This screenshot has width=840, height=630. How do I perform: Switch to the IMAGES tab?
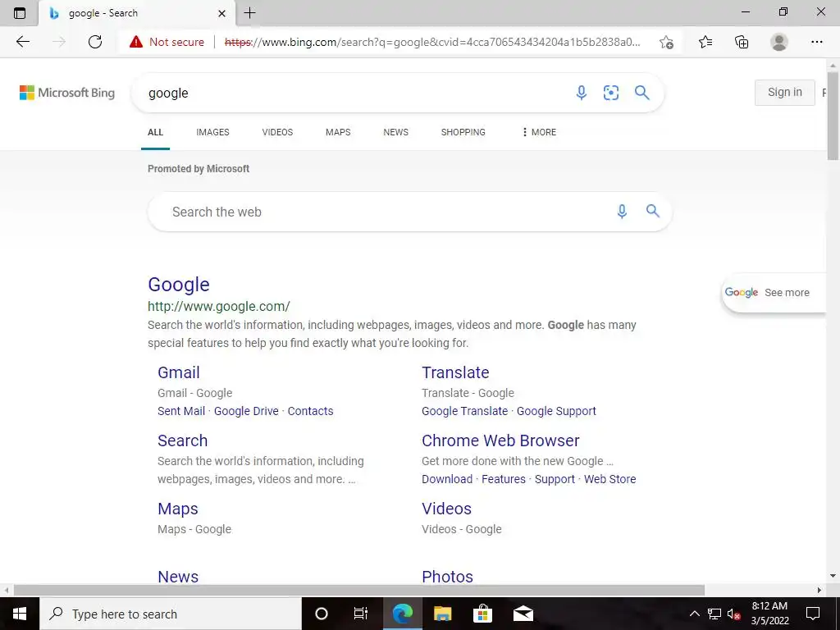[x=212, y=132]
